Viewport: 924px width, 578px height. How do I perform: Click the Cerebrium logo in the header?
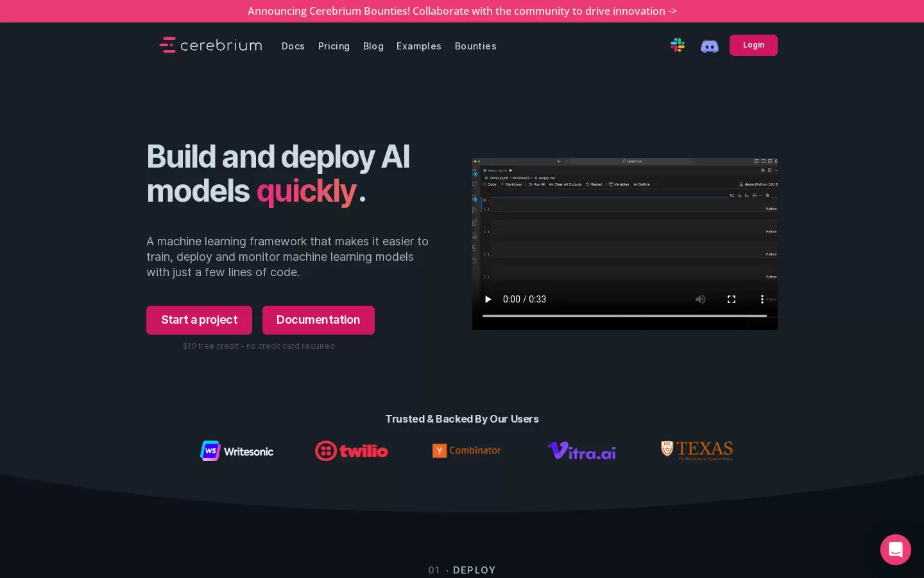point(210,45)
